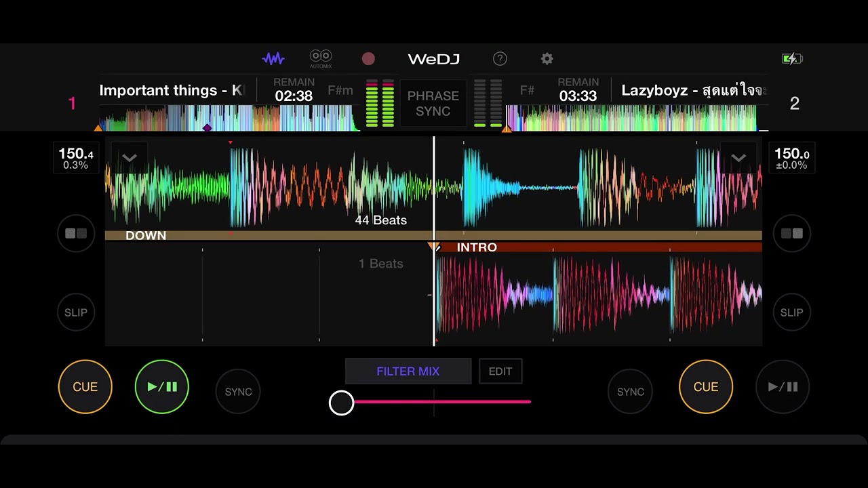The image size is (868, 488).
Task: Expand deck 2 chevron dropdown
Action: click(x=738, y=158)
